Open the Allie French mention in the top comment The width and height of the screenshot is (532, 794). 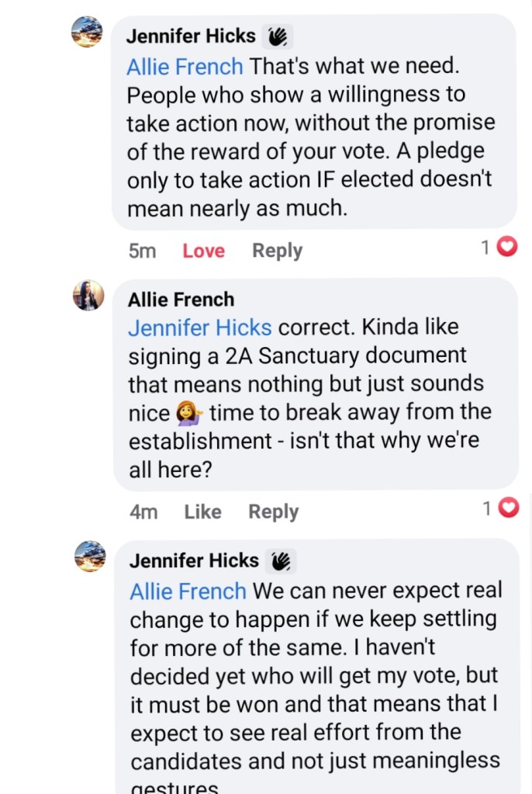pyautogui.click(x=185, y=66)
